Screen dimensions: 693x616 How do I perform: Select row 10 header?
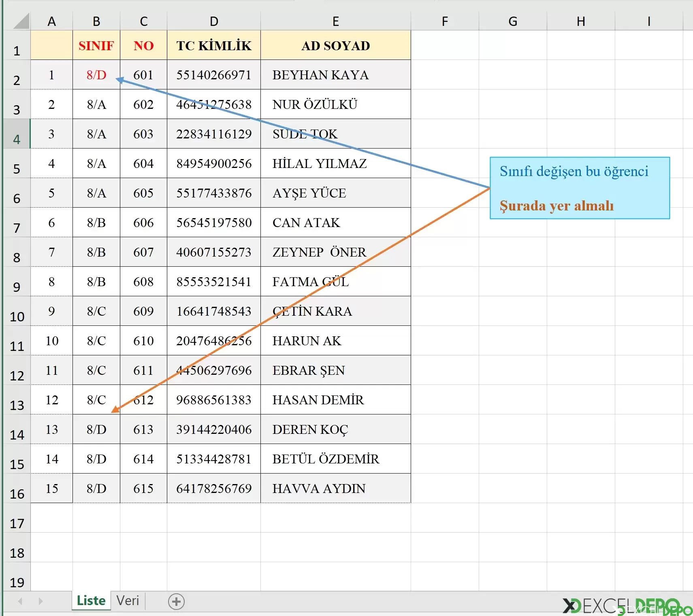click(17, 311)
